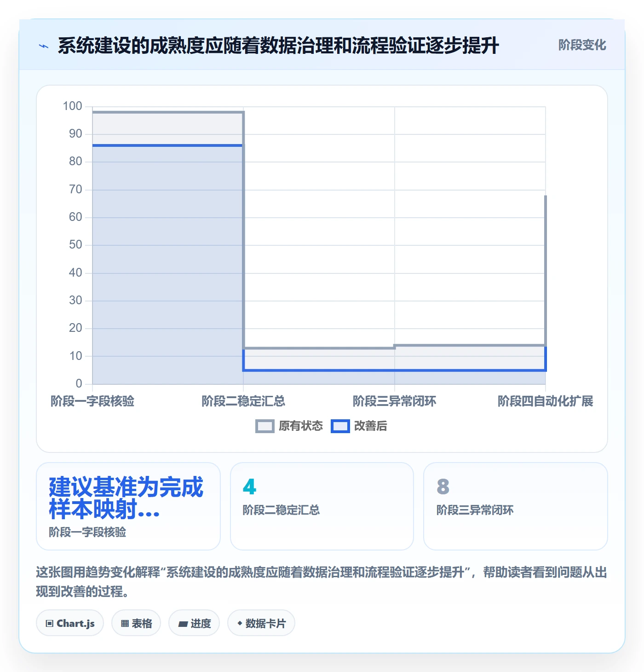644x672 pixels.
Task: Click the 0 y-axis tick value
Action: (79, 383)
